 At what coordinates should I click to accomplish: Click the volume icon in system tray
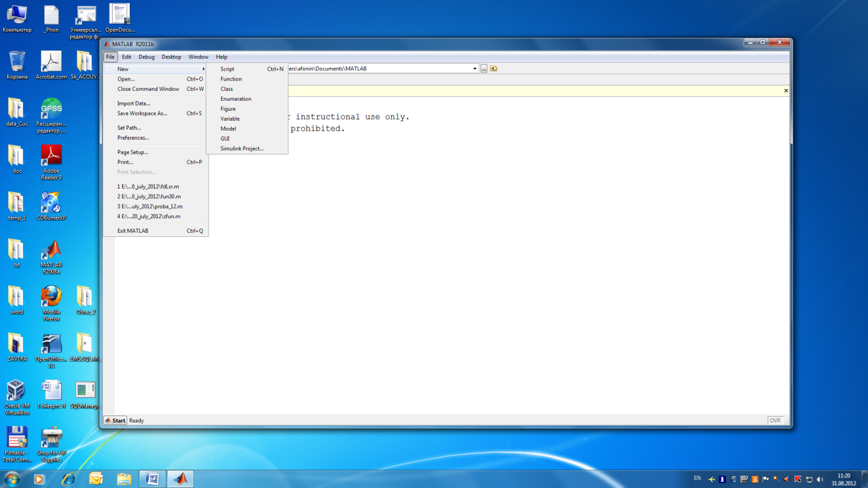(x=820, y=479)
